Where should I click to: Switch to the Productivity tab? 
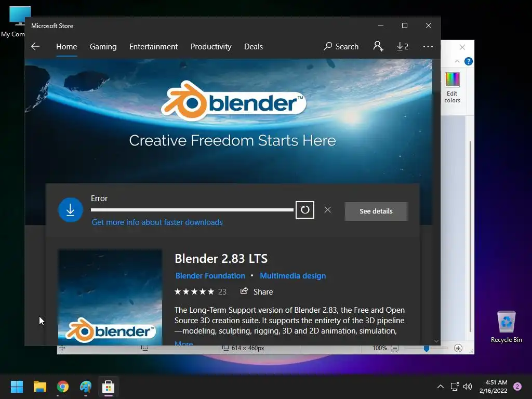pyautogui.click(x=211, y=46)
